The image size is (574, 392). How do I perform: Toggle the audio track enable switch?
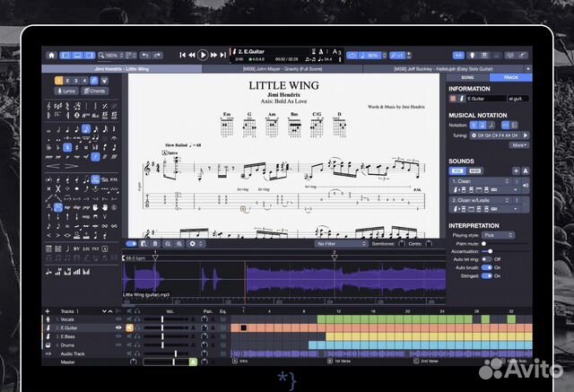[x=132, y=244]
